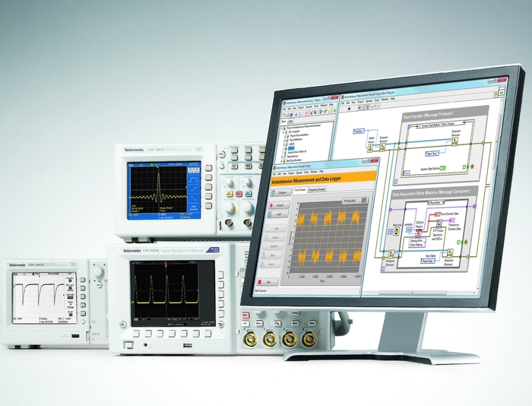The image size is (532, 406).
Task: Click the Configure button in the data logger window
Action: pos(281,192)
